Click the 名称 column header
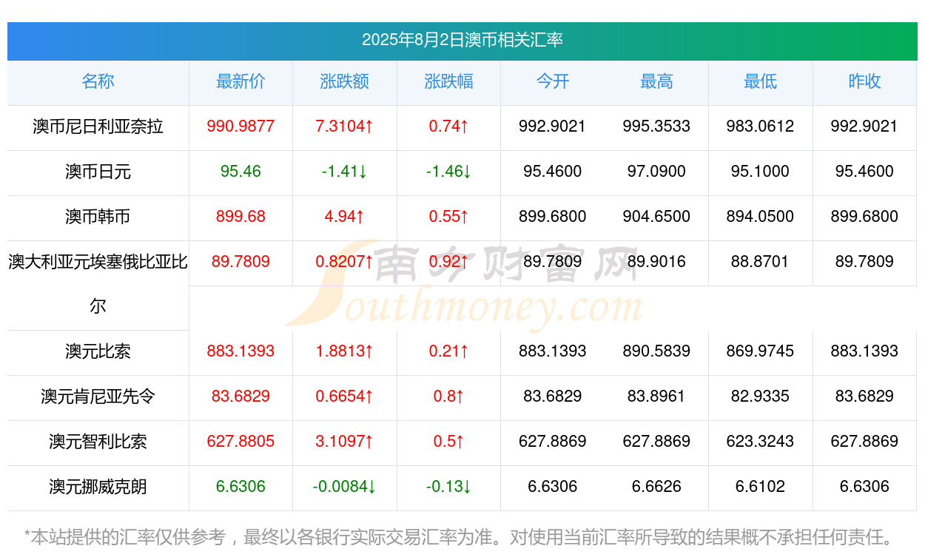Image resolution: width=925 pixels, height=560 pixels. pyautogui.click(x=98, y=81)
